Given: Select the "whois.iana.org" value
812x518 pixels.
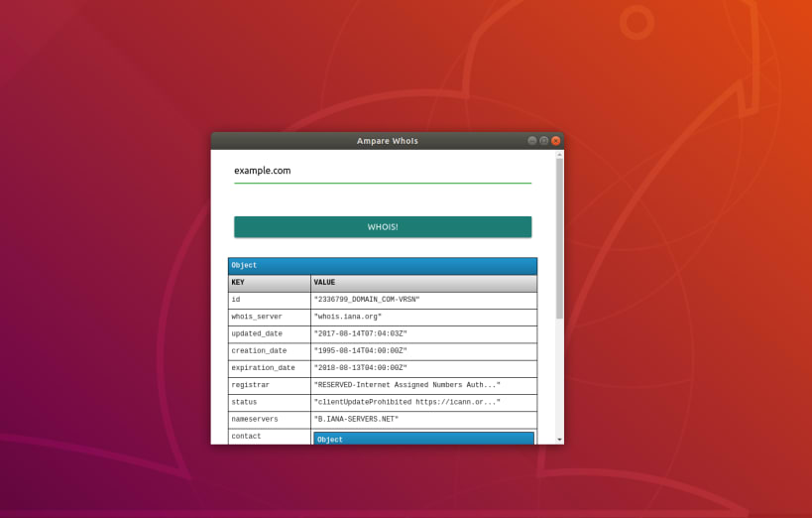Looking at the screenshot, I should (x=423, y=317).
